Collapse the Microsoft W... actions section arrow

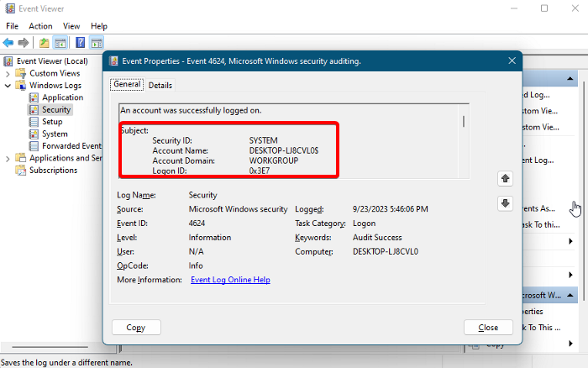570,295
